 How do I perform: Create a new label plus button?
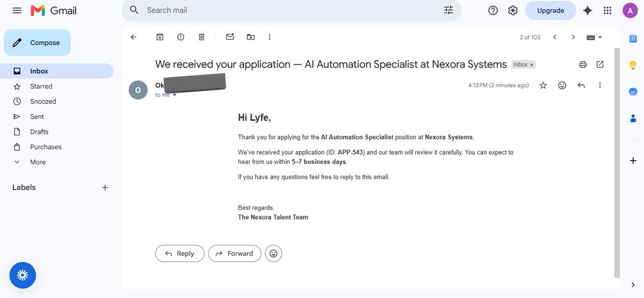pyautogui.click(x=105, y=187)
